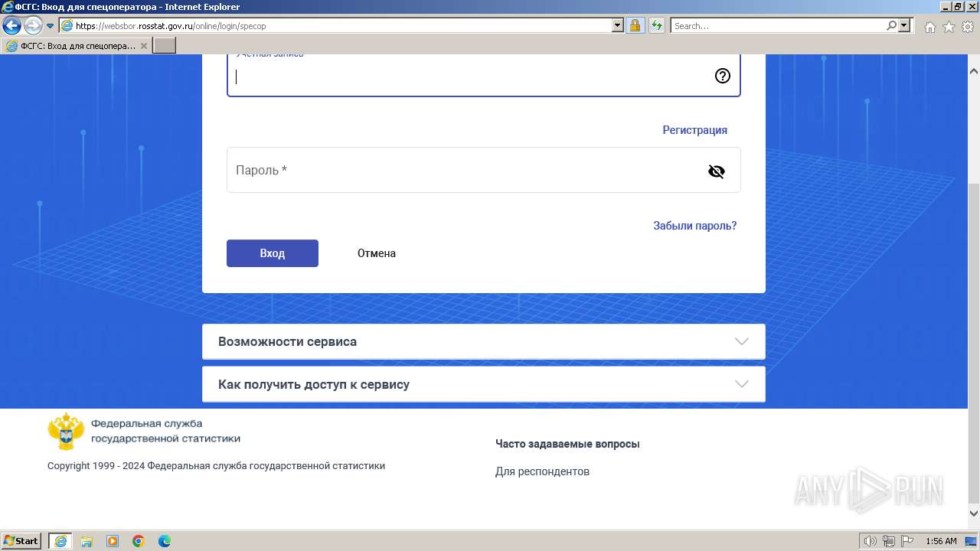
Task: Expand the Как получить доступ к сервису chevron
Action: tap(741, 384)
